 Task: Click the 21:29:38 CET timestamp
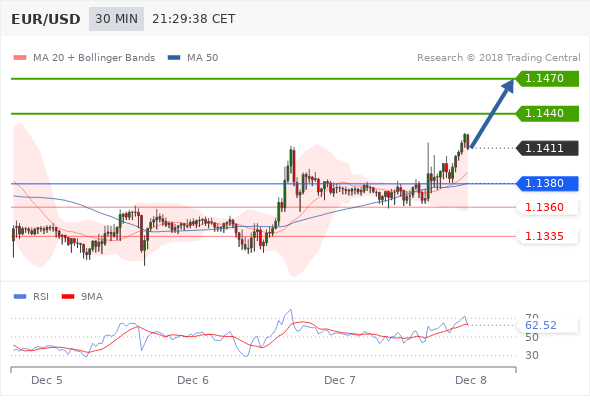click(194, 19)
